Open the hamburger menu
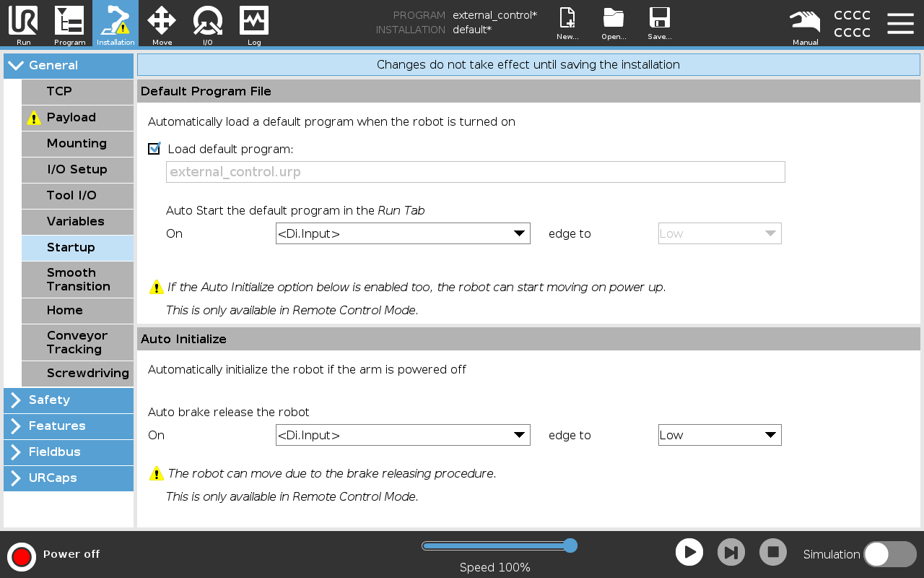Viewport: 924px width, 578px height. (900, 23)
